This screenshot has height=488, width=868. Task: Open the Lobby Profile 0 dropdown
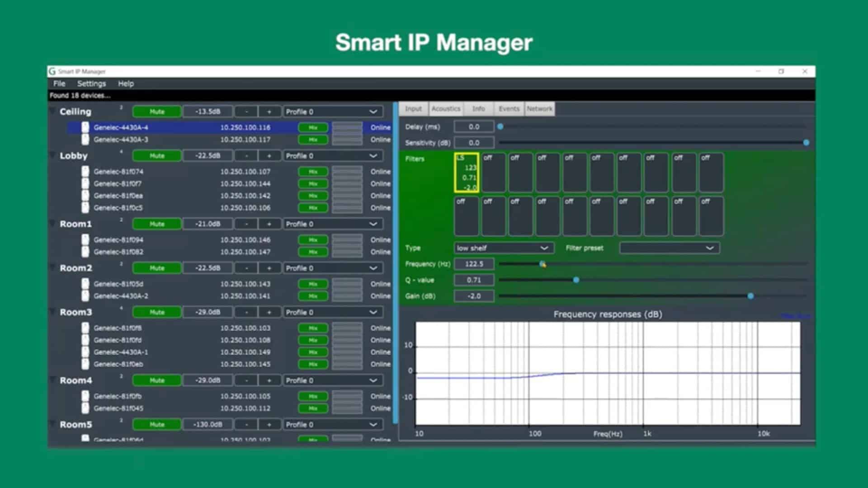click(x=333, y=156)
